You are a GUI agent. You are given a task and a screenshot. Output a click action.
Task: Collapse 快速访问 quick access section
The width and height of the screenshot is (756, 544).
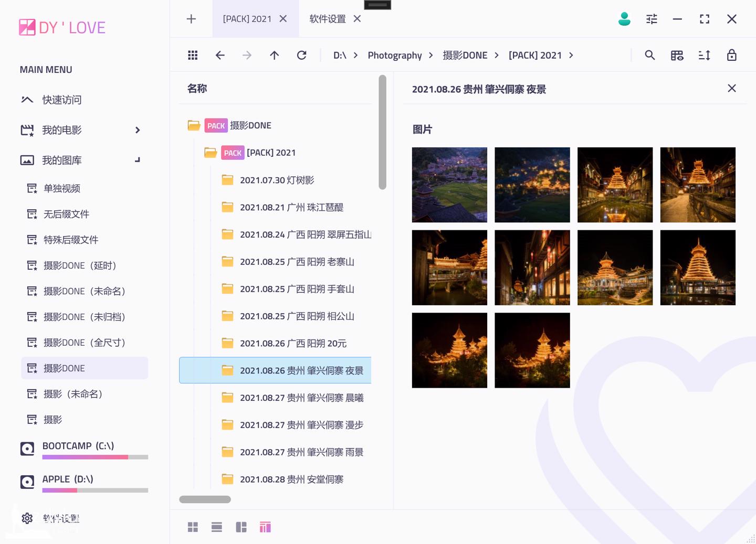[27, 100]
